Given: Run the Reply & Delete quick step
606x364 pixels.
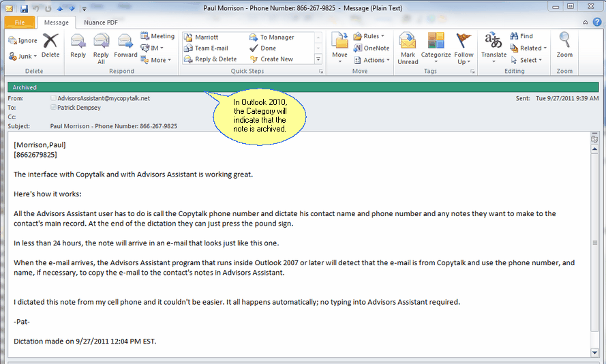Looking at the screenshot, I should tap(210, 59).
